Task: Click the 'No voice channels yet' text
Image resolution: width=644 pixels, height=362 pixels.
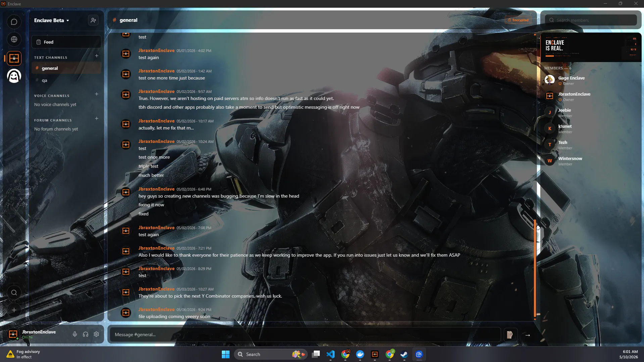Action: point(55,104)
